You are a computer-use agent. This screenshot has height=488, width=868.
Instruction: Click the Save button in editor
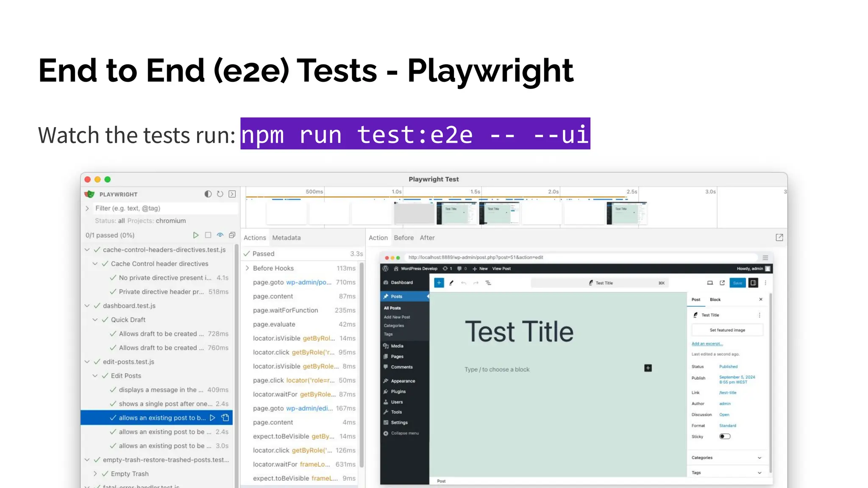737,283
